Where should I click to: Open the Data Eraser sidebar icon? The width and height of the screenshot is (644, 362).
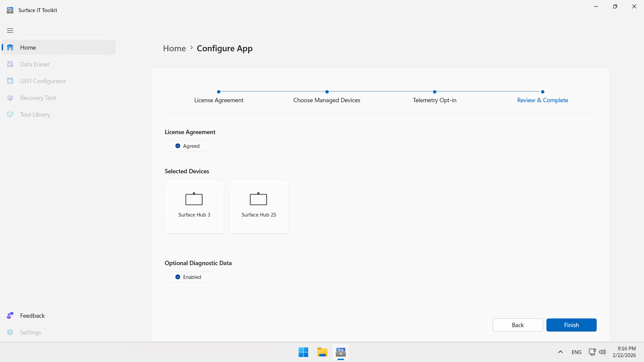(10, 64)
